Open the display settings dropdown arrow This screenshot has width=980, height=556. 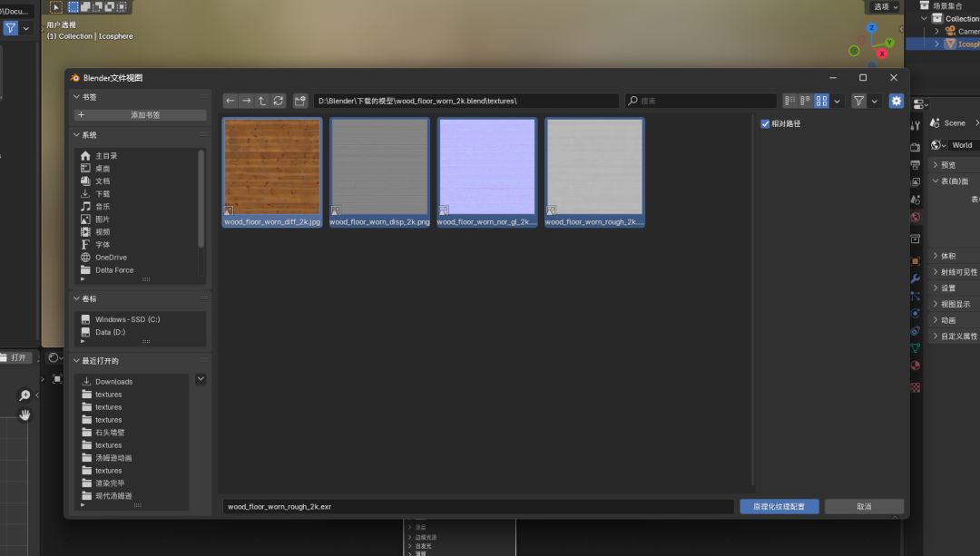coord(837,101)
